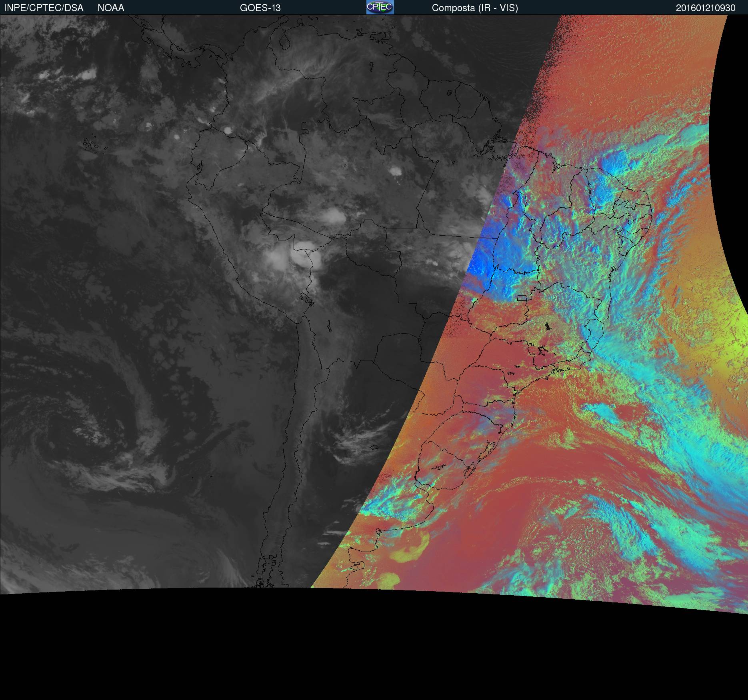Select the timestamp 201601210930

tap(706, 8)
